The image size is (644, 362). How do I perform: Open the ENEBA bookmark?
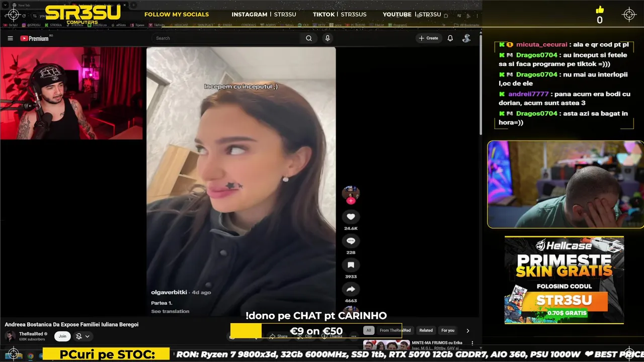(x=225, y=25)
